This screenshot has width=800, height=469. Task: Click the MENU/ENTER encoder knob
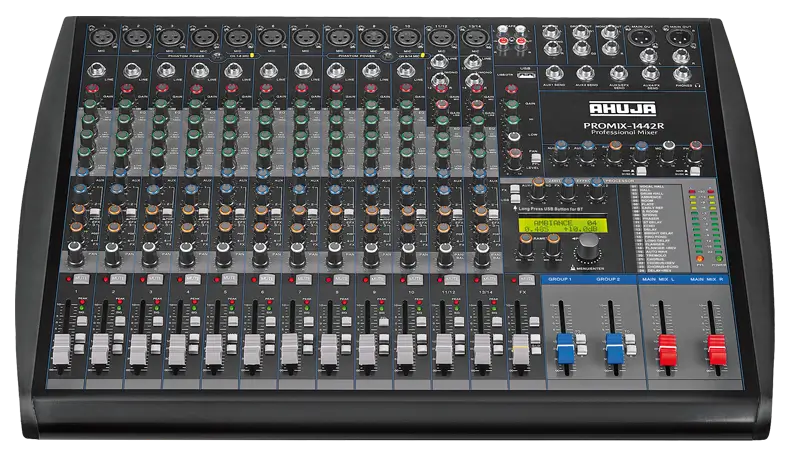coord(588,249)
